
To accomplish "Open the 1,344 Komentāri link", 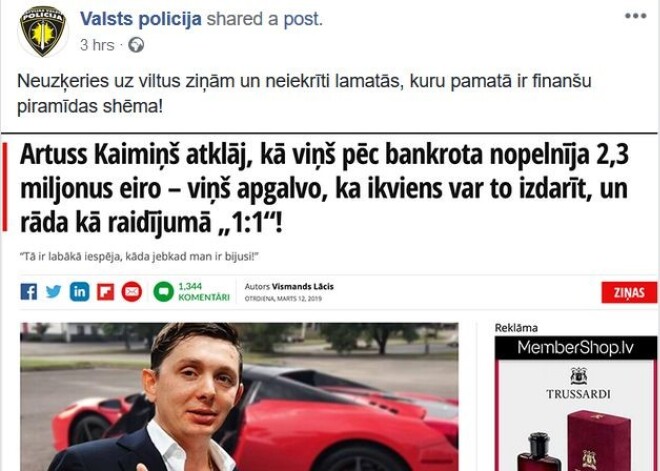I will click(204, 292).
